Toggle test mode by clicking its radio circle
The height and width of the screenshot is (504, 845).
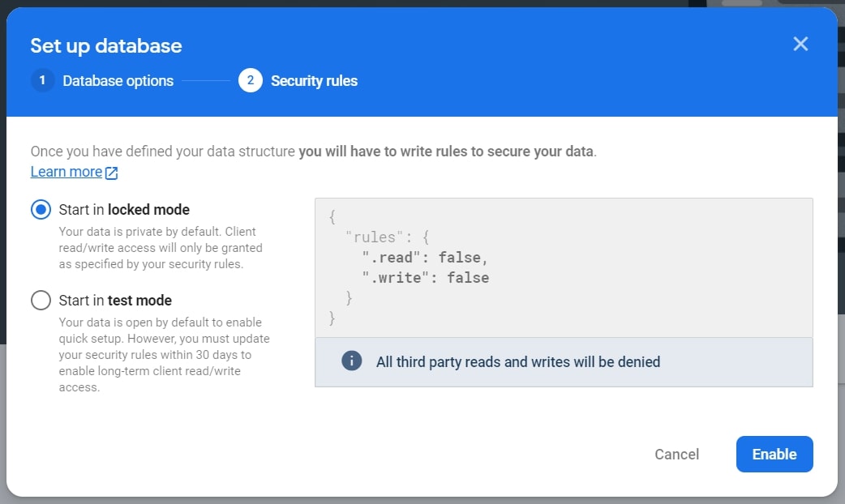click(41, 300)
